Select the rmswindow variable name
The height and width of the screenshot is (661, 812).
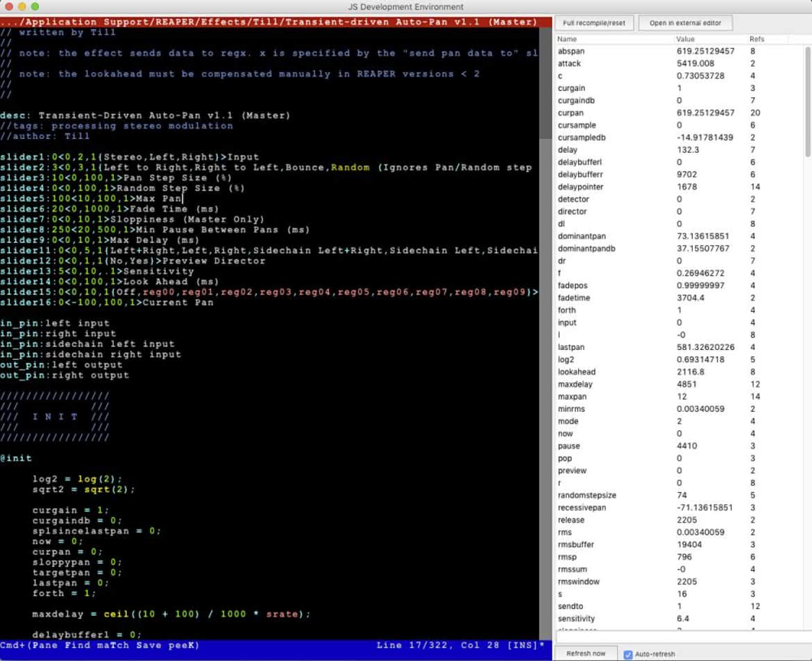[578, 582]
